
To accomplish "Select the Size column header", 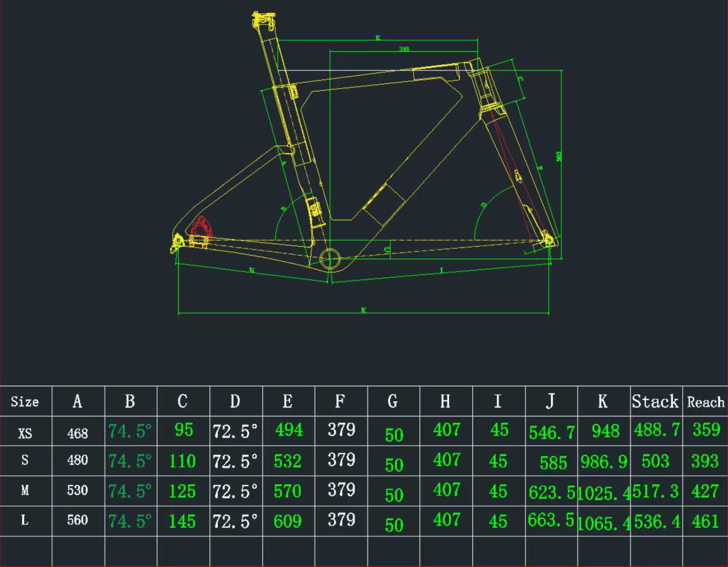I will pyautogui.click(x=25, y=402).
